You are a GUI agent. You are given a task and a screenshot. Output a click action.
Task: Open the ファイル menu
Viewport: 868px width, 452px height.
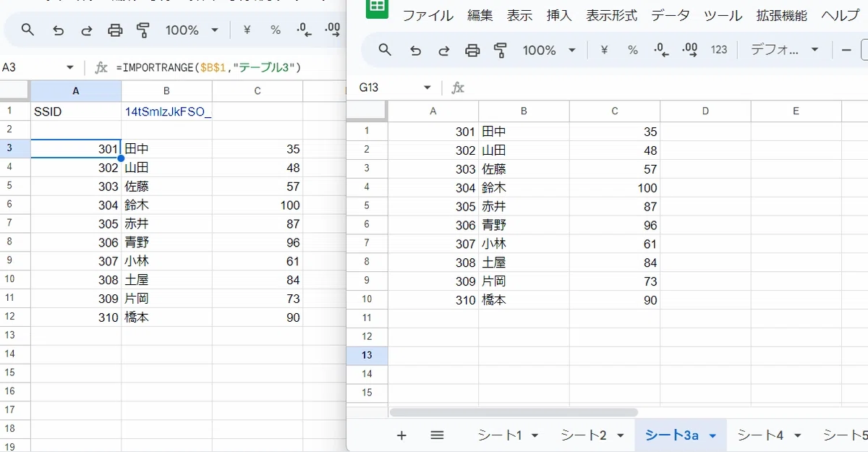pyautogui.click(x=427, y=15)
